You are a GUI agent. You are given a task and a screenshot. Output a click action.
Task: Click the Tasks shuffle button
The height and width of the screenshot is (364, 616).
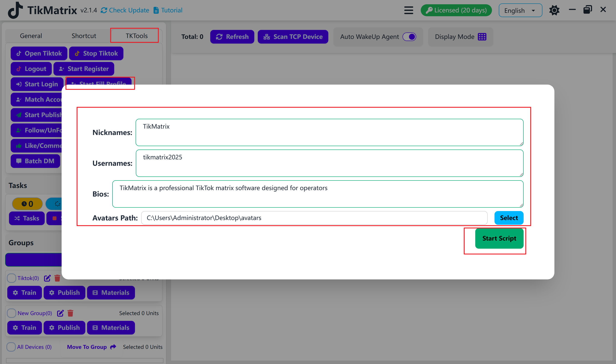pos(27,218)
